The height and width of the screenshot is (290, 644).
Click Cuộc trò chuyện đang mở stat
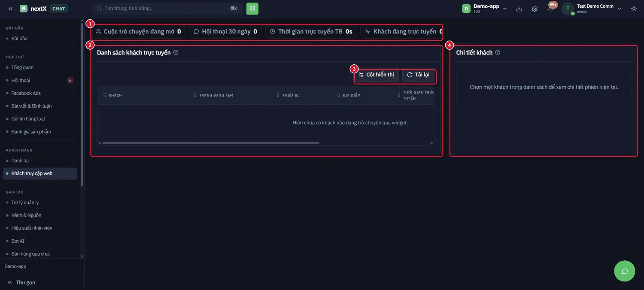coord(139,31)
